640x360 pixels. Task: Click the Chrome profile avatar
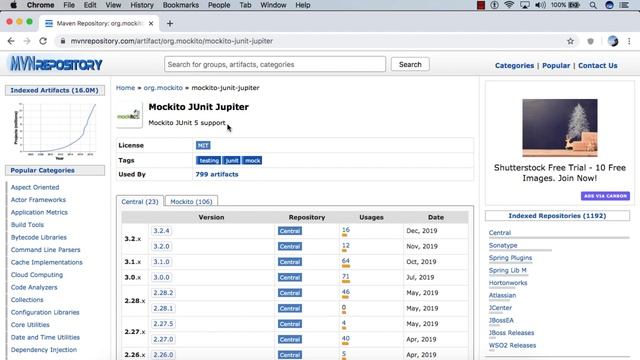pyautogui.click(x=613, y=41)
